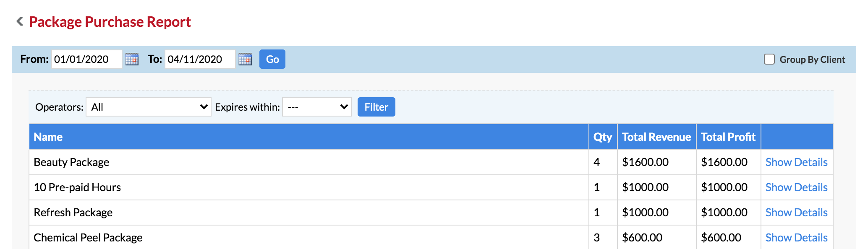This screenshot has height=249, width=868.
Task: Open the From date calendar picker
Action: tap(132, 59)
